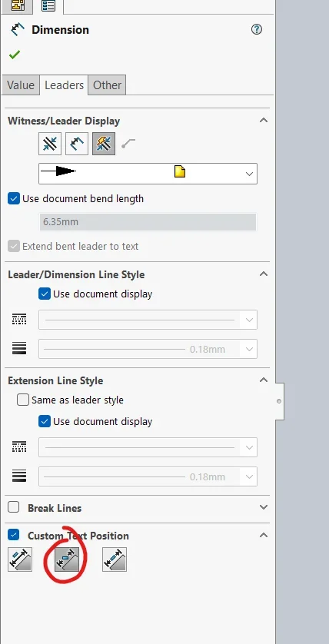The image size is (329, 644).
Task: Switch to the Value tab
Action: pyautogui.click(x=21, y=85)
